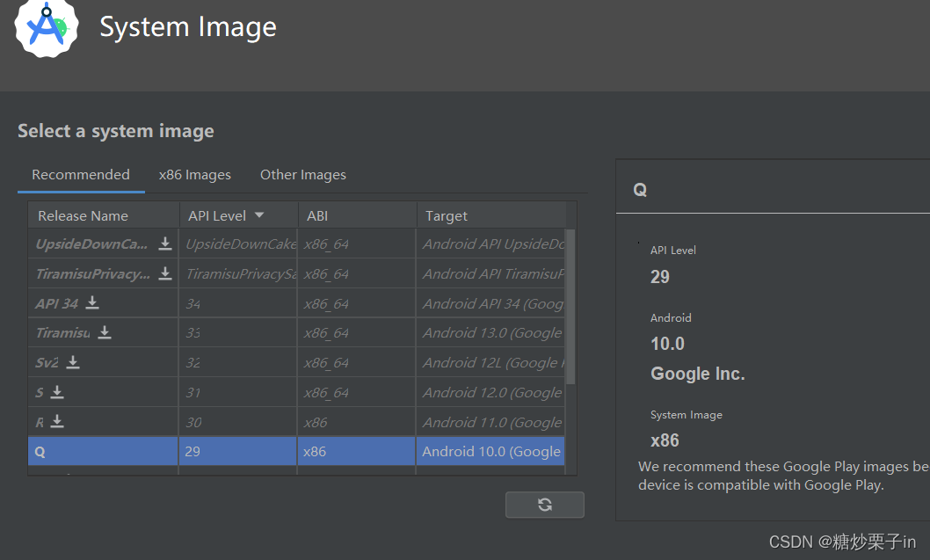
Task: Open the Other Images tab
Action: pos(303,175)
